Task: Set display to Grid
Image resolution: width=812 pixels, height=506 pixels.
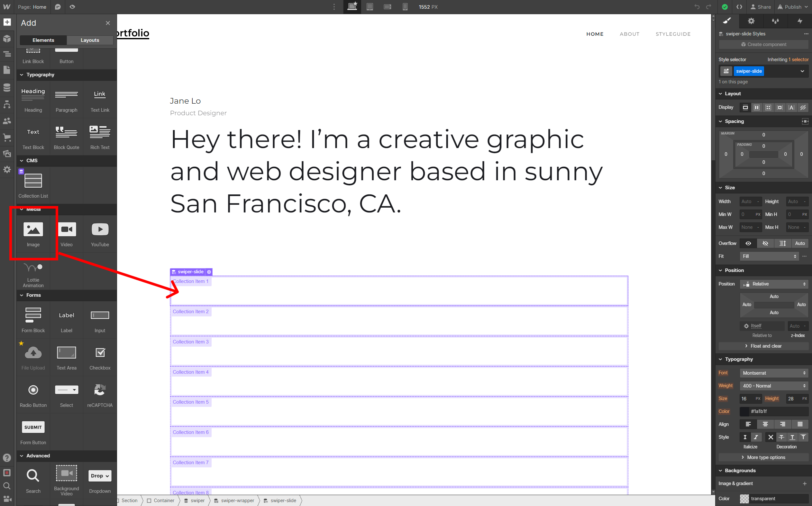Action: click(768, 108)
